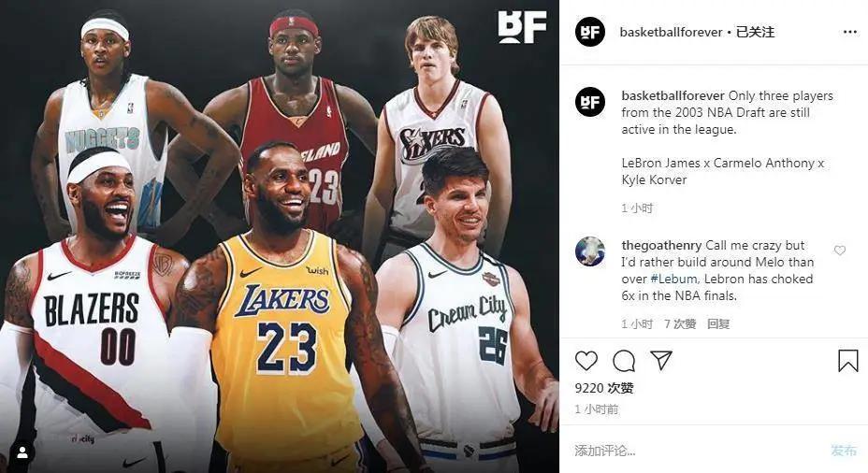Click thegoathenry username in the comment
The height and width of the screenshot is (473, 868).
[x=661, y=245]
